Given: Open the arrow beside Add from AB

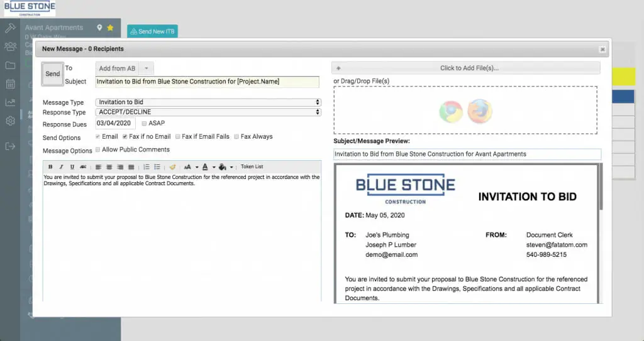Looking at the screenshot, I should [x=146, y=68].
